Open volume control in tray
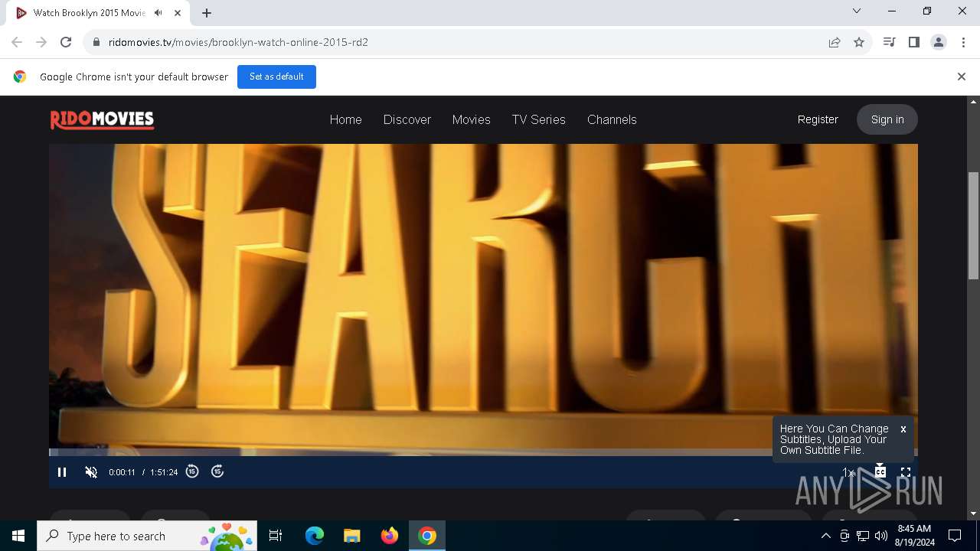This screenshot has width=980, height=551. 881,536
